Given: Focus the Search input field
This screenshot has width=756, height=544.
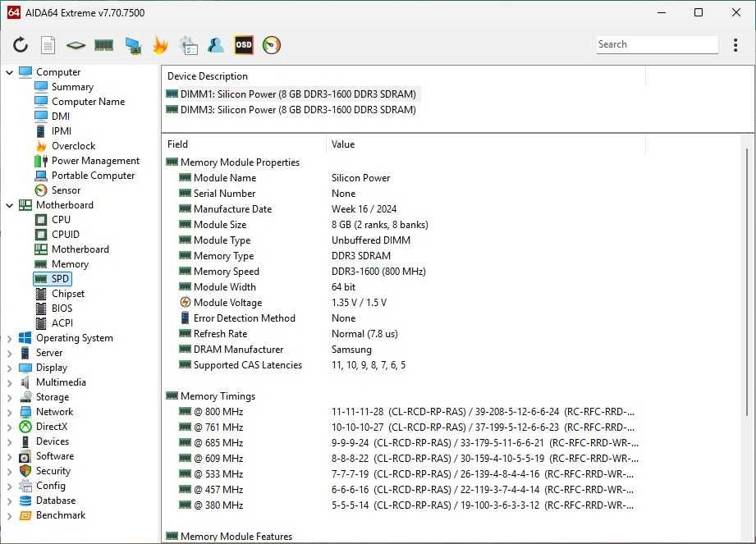Looking at the screenshot, I should click(657, 44).
